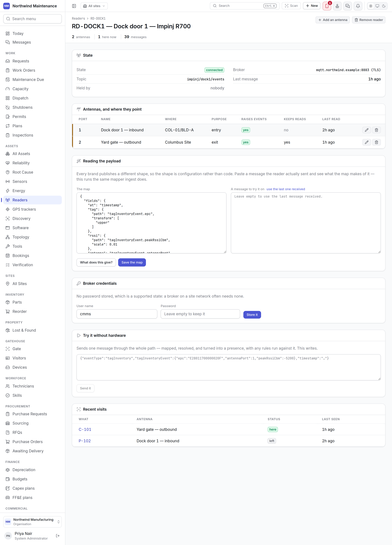Viewport: 392px width, 545px height.
Task: Click the Scan button
Action: (x=291, y=6)
